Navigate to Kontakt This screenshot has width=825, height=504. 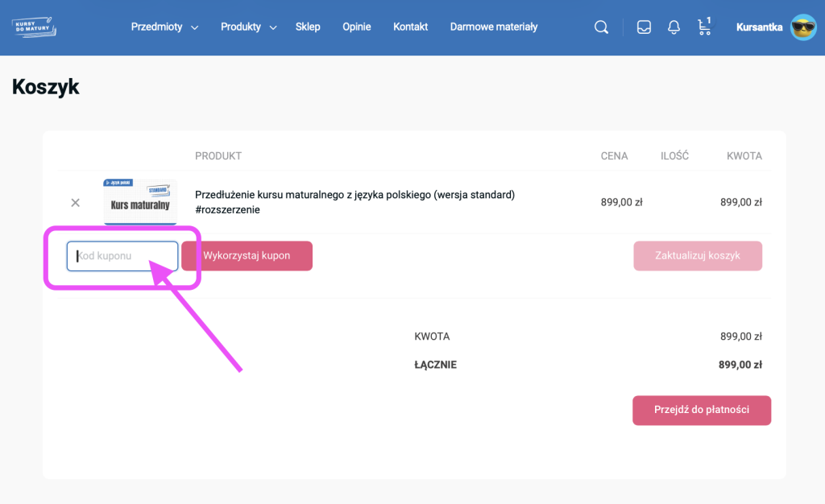(410, 27)
